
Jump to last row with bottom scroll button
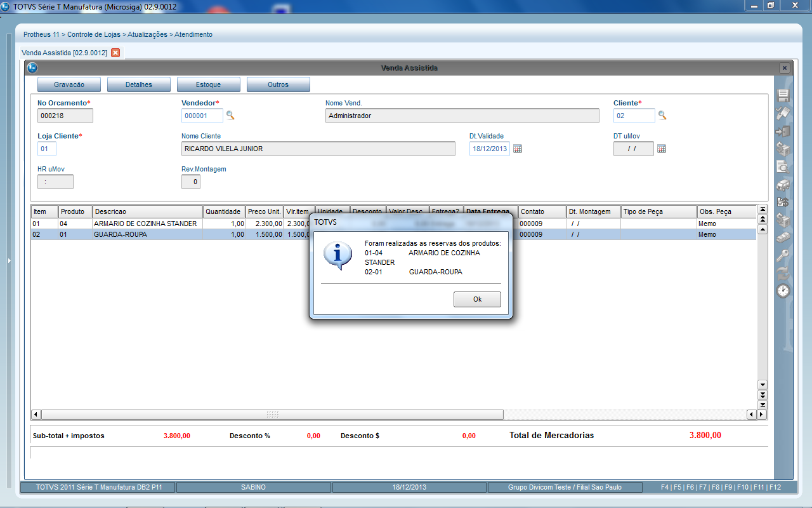763,404
